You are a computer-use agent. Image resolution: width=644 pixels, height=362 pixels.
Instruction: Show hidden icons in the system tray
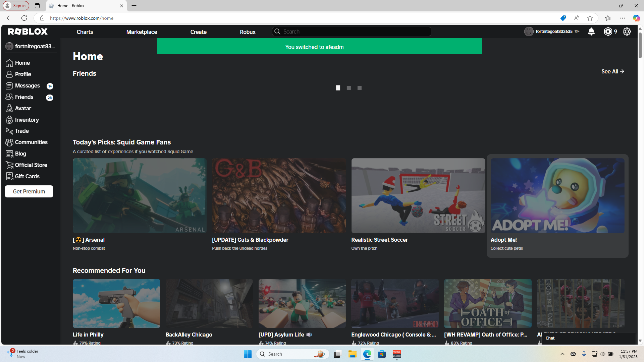click(x=562, y=354)
